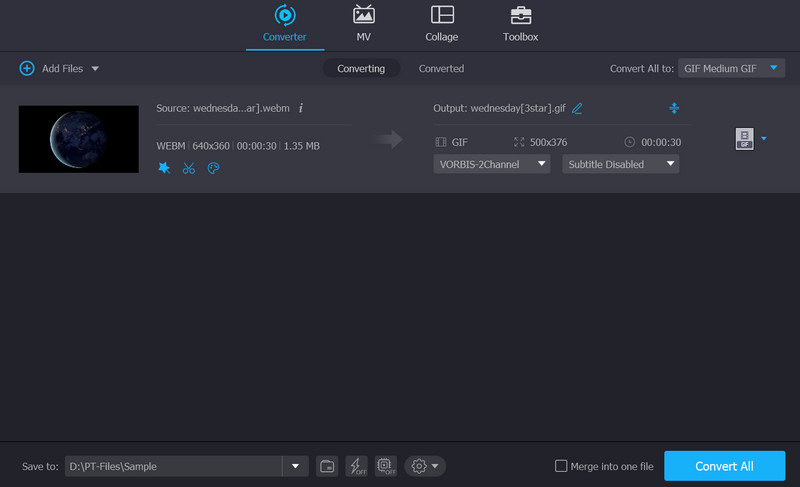Open the Subtitle Disabled dropdown
The image size is (800, 487).
coord(620,164)
